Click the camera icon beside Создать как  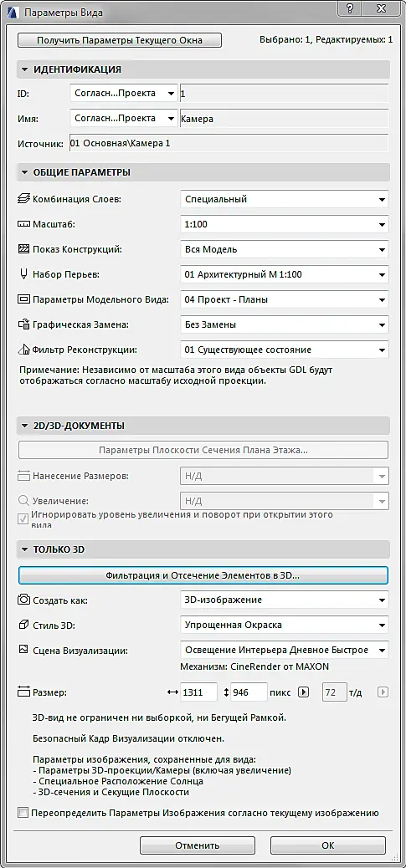[23, 600]
